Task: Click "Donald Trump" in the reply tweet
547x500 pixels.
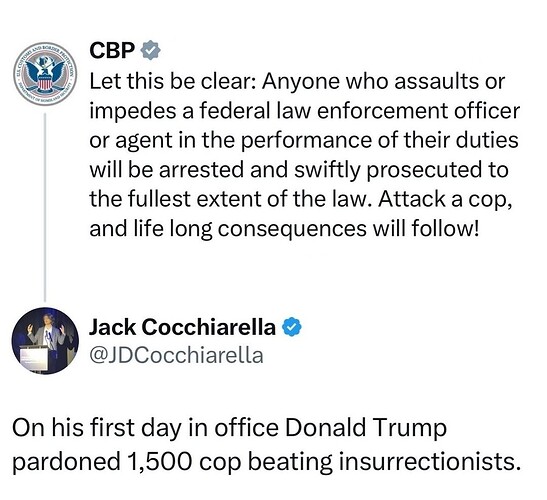Action: tap(366, 427)
